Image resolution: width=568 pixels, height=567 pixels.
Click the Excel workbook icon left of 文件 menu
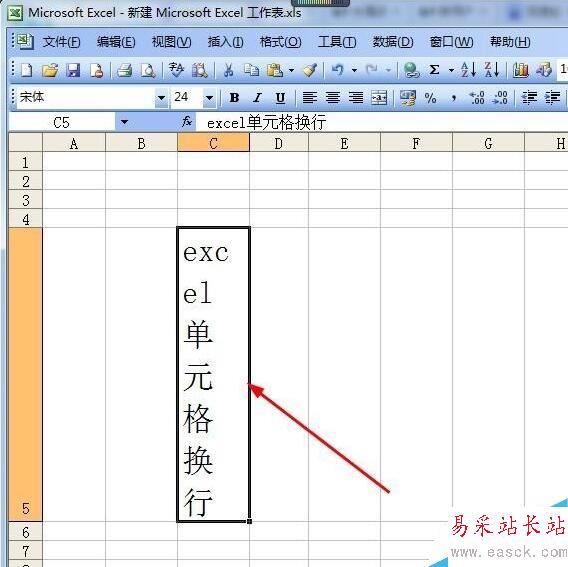pos(25,42)
